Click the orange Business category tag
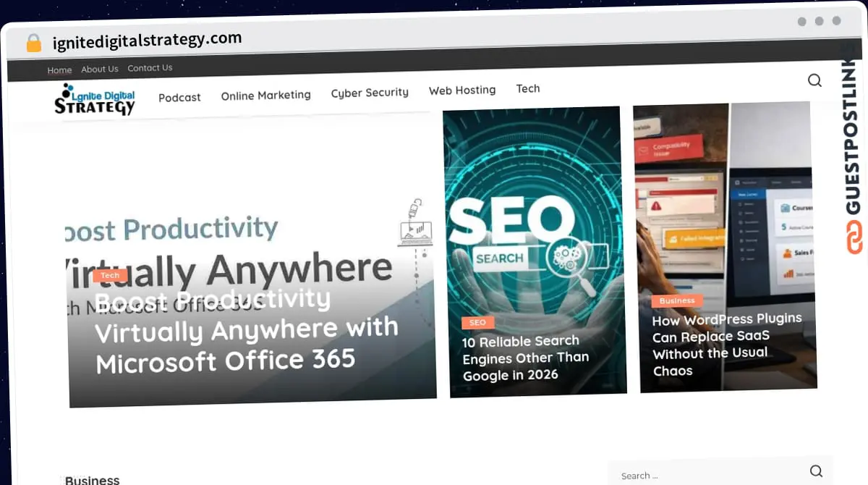This screenshot has width=868, height=485. [677, 300]
